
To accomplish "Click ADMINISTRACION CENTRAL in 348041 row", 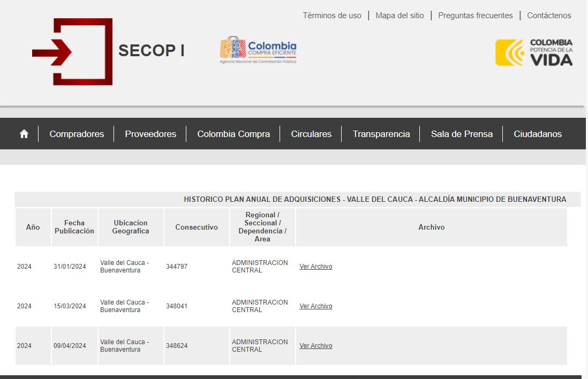I will click(260, 306).
